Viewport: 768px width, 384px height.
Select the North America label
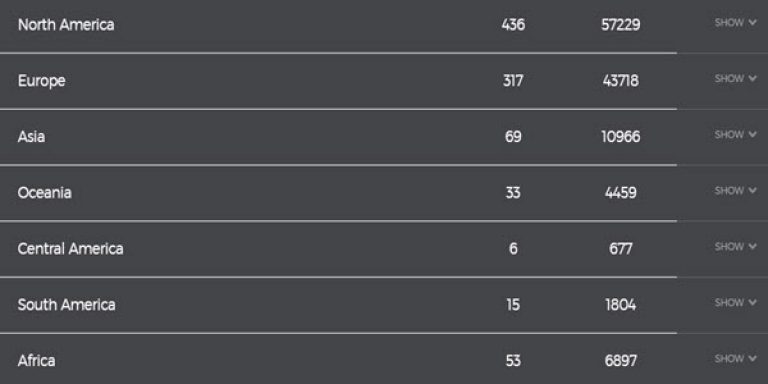[x=66, y=25]
